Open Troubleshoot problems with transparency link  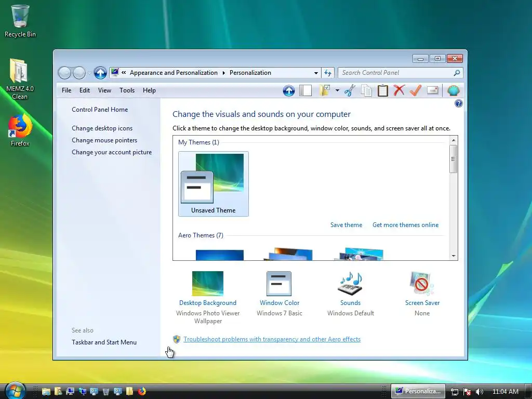[x=272, y=339]
